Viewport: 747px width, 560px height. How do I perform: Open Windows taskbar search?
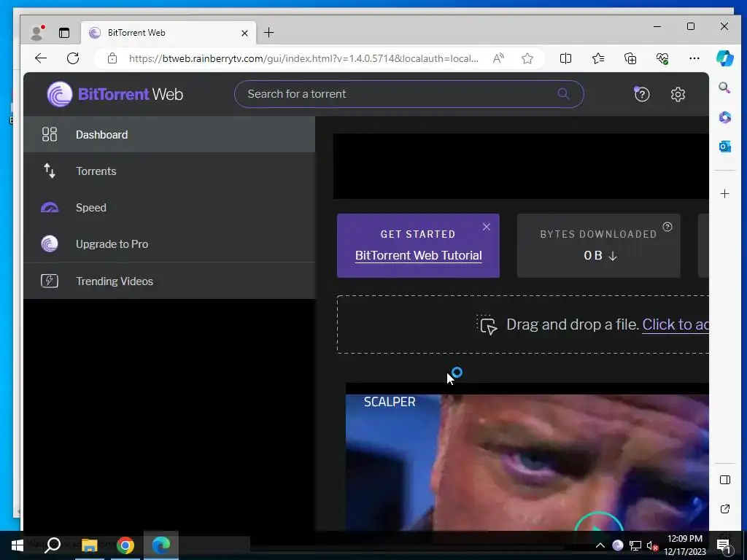(52, 545)
